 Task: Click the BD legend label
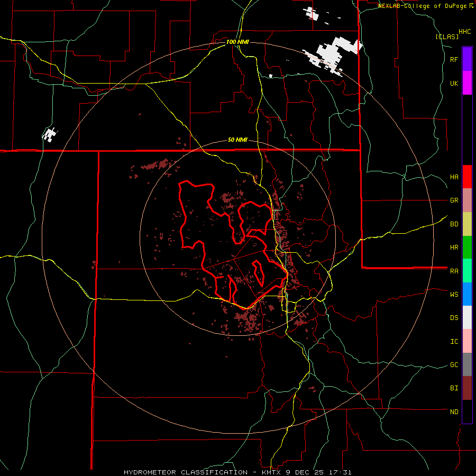(x=454, y=224)
